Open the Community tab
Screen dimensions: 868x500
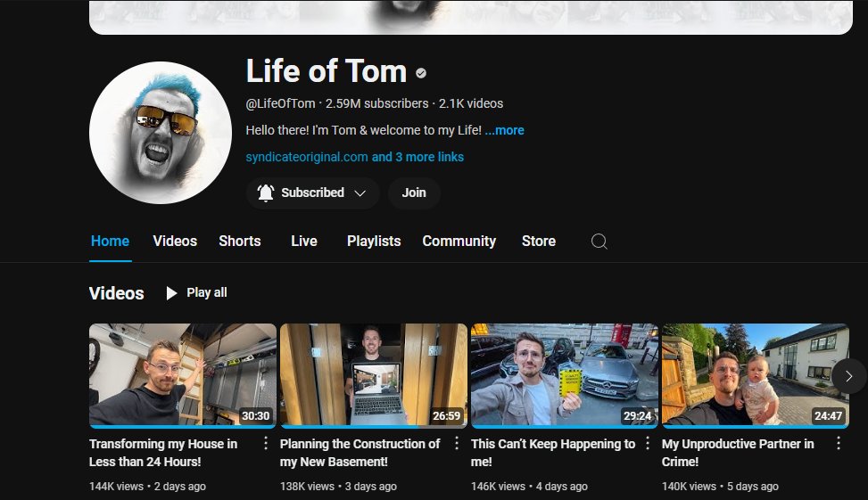coord(459,242)
